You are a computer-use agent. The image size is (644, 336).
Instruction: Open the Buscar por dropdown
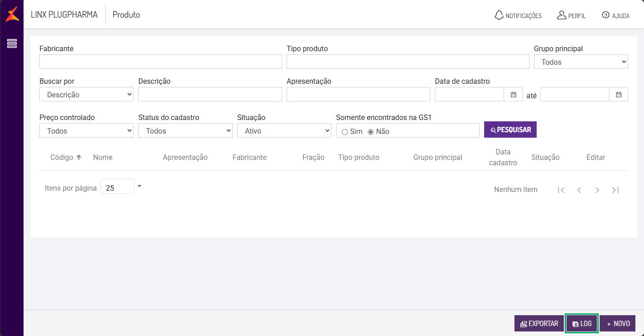coord(86,95)
